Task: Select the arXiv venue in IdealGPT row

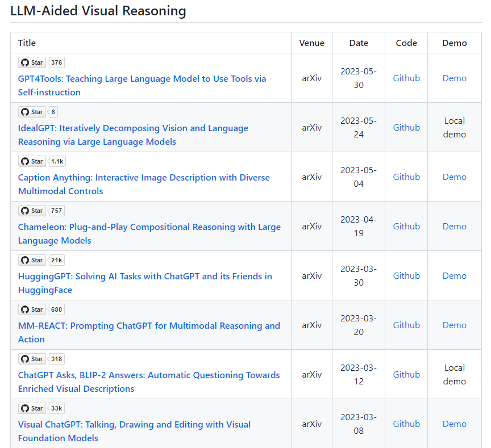Action: (311, 128)
